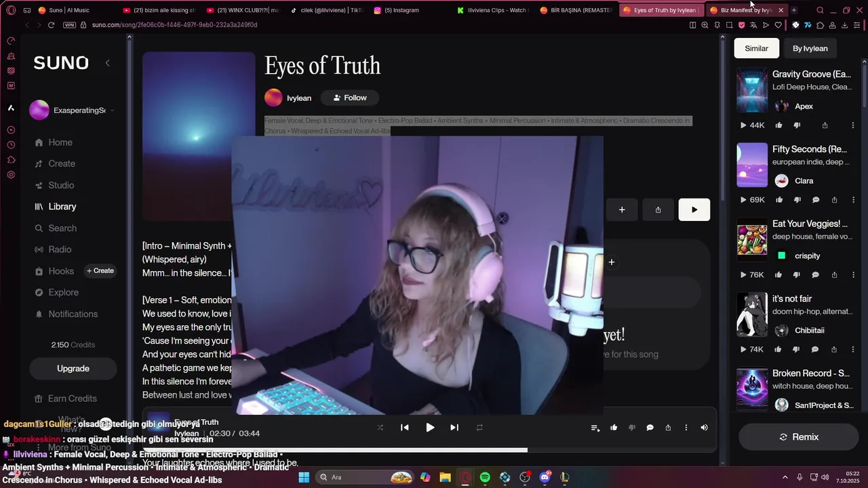The image size is (868, 488).
Task: Reload the page in browser toolbar
Action: 51,25
